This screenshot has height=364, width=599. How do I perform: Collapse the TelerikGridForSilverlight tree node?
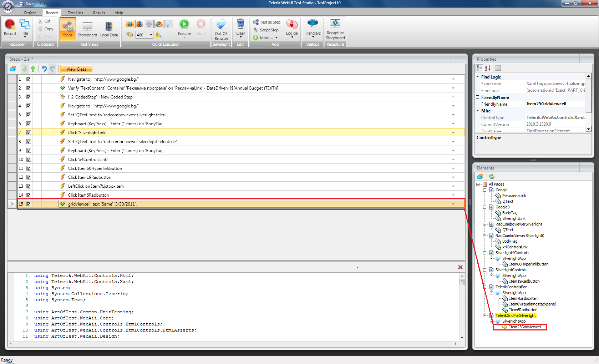click(x=485, y=316)
